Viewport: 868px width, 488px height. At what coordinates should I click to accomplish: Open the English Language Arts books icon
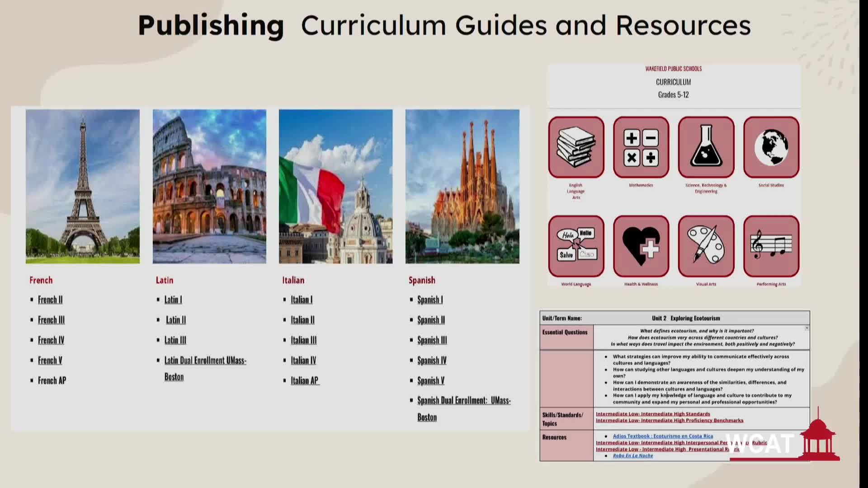576,147
